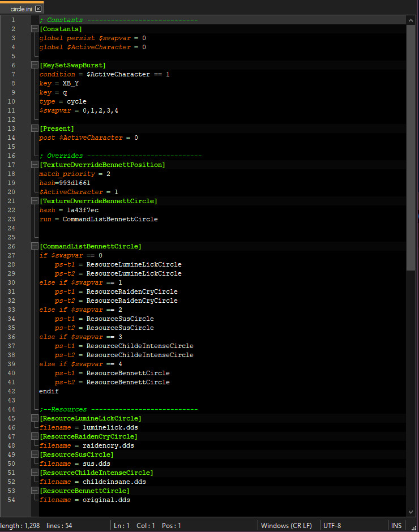Collapse the [CommandListBennettCircle] block
Image resolution: width=419 pixels, height=532 pixels.
tap(35, 246)
